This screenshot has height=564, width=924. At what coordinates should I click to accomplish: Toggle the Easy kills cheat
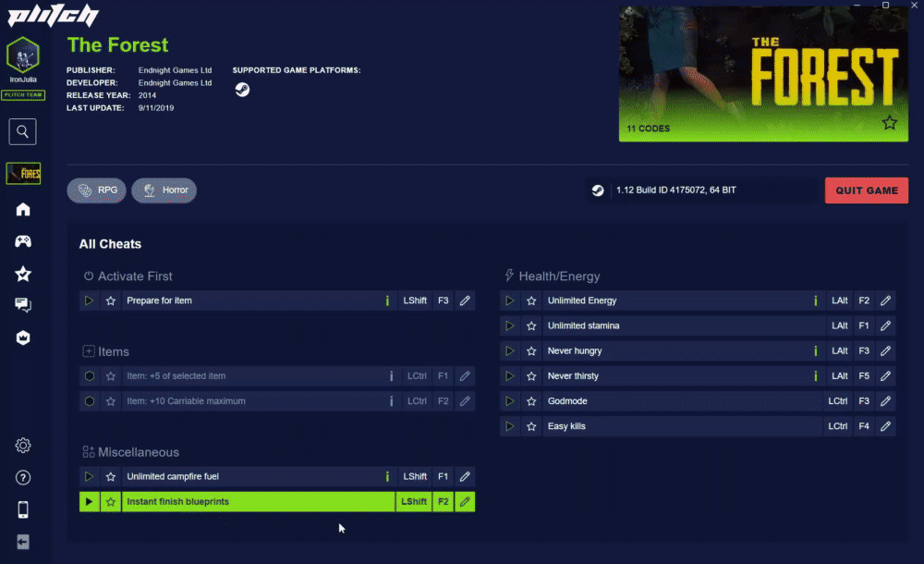510,426
